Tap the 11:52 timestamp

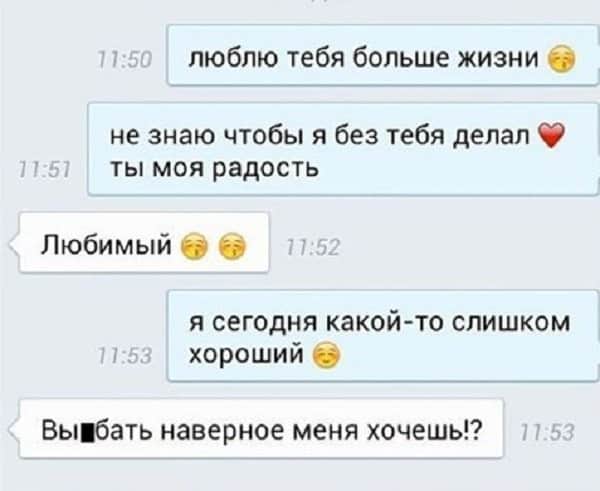[x=313, y=247]
